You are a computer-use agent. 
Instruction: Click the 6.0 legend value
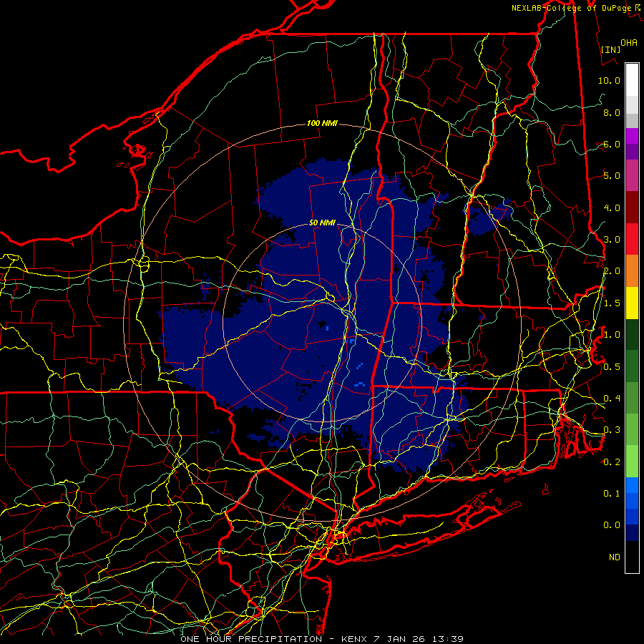pos(612,144)
